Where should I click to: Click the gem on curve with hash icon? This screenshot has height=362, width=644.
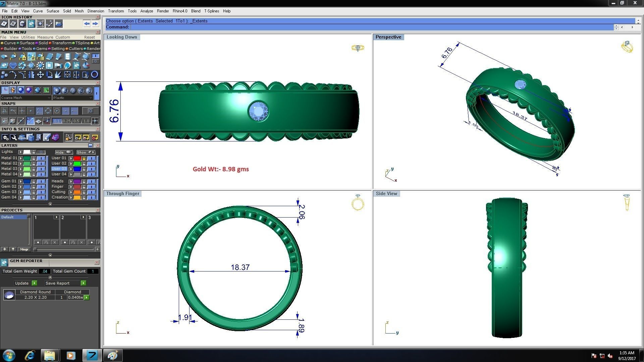(32, 57)
